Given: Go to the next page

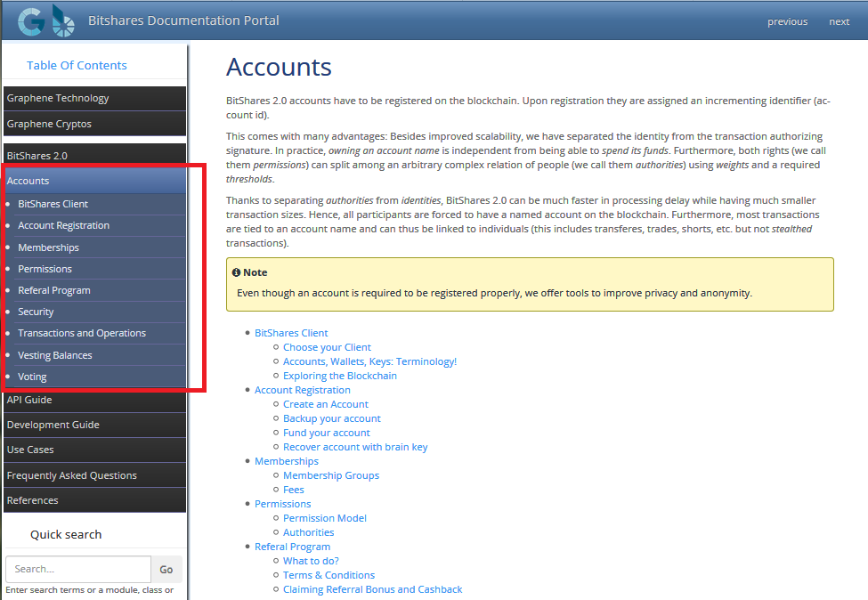Looking at the screenshot, I should (840, 21).
